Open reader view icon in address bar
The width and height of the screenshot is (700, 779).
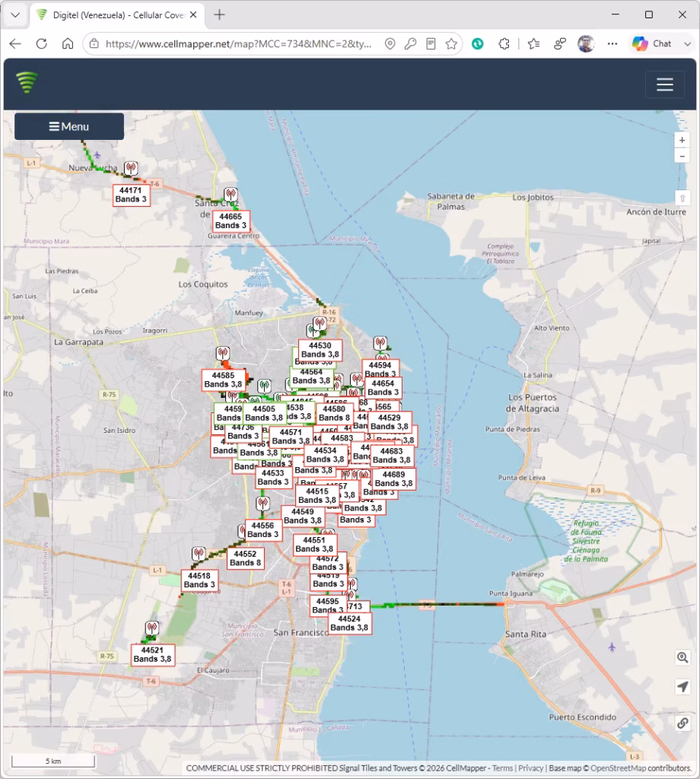tap(431, 43)
